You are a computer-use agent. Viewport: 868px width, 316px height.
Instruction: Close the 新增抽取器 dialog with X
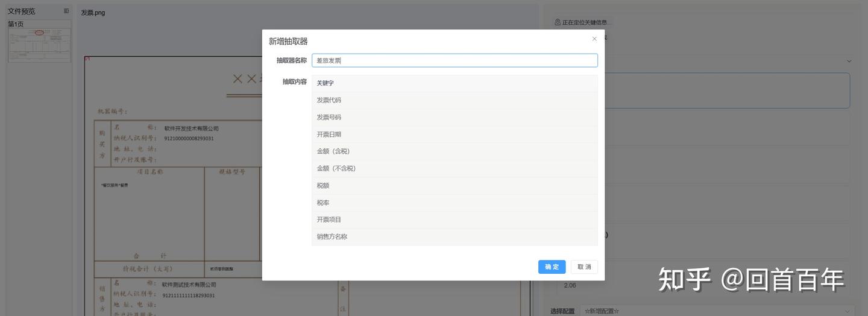(594, 39)
